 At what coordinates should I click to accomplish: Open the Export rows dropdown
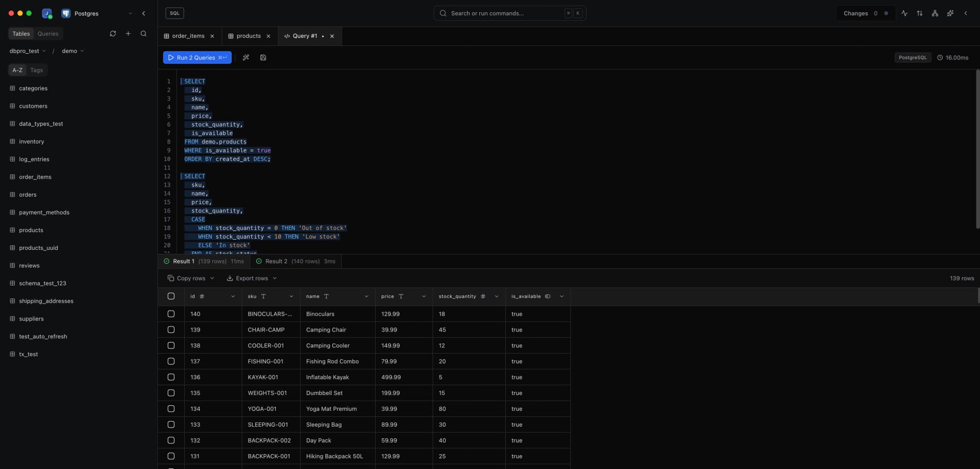tap(252, 278)
